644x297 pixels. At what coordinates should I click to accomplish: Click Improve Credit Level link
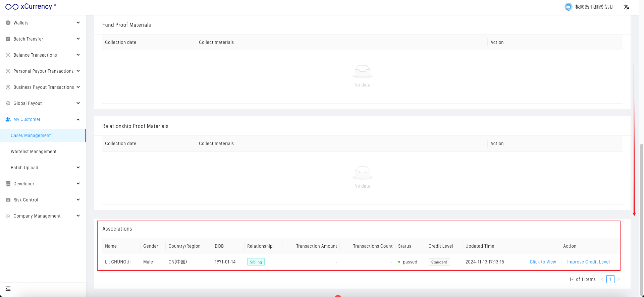click(588, 262)
